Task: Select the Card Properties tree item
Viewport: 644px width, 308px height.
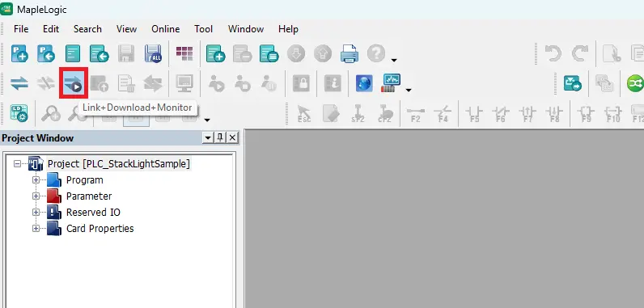Action: coord(100,229)
